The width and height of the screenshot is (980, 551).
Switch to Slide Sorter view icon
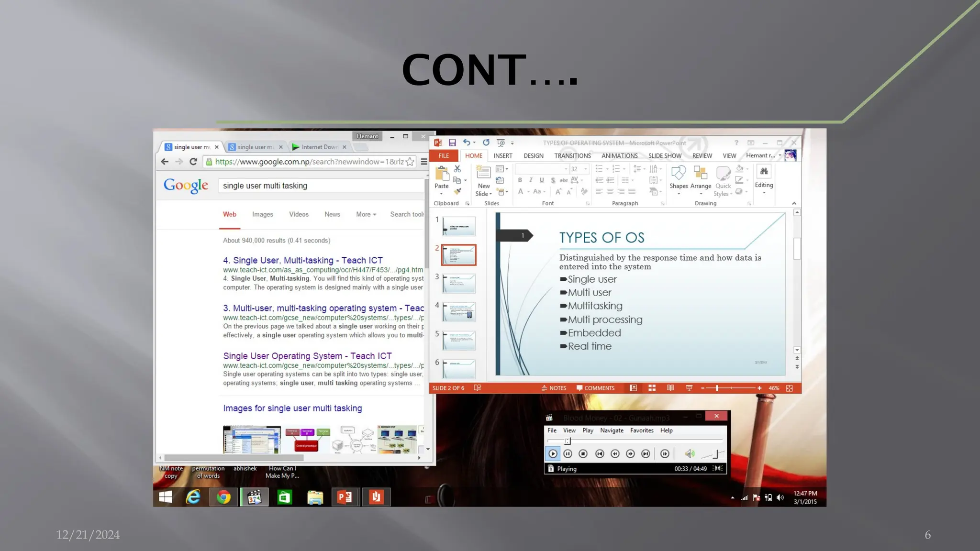(x=652, y=388)
